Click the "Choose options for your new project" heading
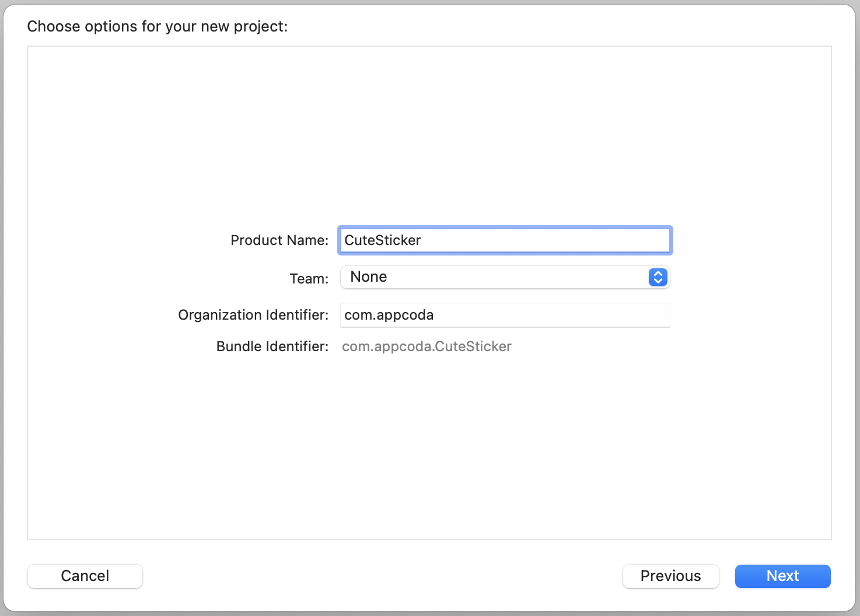Viewport: 860px width, 616px height. pyautogui.click(x=158, y=26)
